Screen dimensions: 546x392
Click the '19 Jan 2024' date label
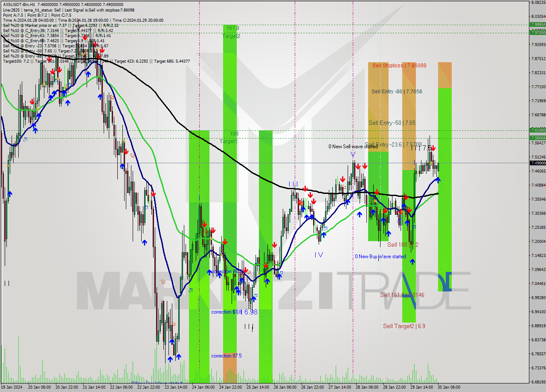[x=12, y=387]
